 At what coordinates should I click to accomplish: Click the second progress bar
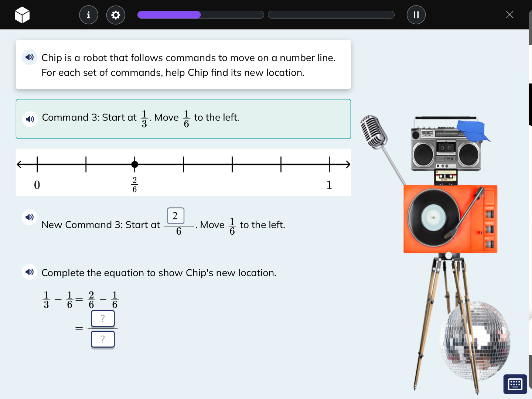(x=331, y=15)
